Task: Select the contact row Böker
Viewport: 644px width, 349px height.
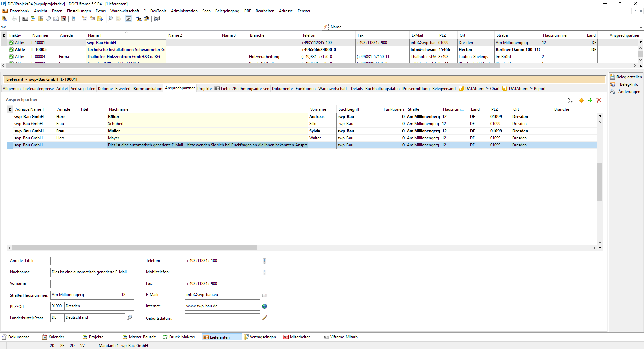Action: click(302, 117)
